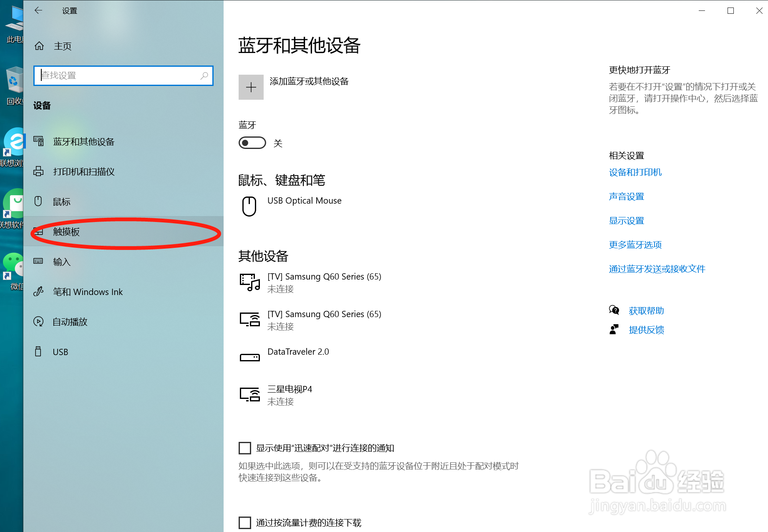Open 自动播放 settings via its icon
The width and height of the screenshot is (768, 532).
pyautogui.click(x=38, y=321)
